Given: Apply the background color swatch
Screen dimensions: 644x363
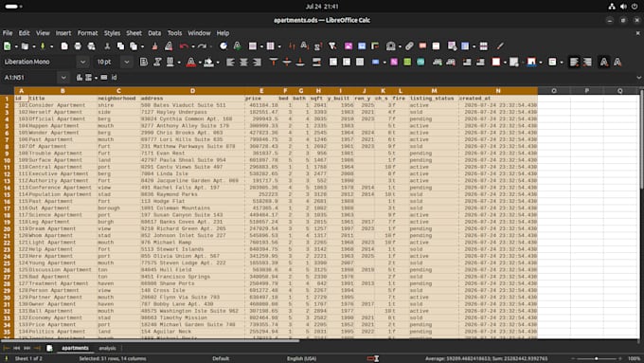Looking at the screenshot, I should 208,62.
